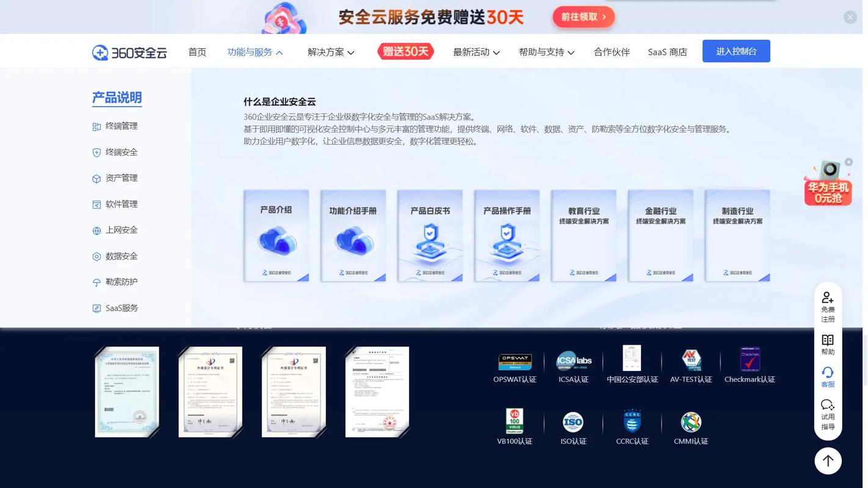868x488 pixels.
Task: Expand the 帮助与支持 dropdown
Action: [546, 52]
